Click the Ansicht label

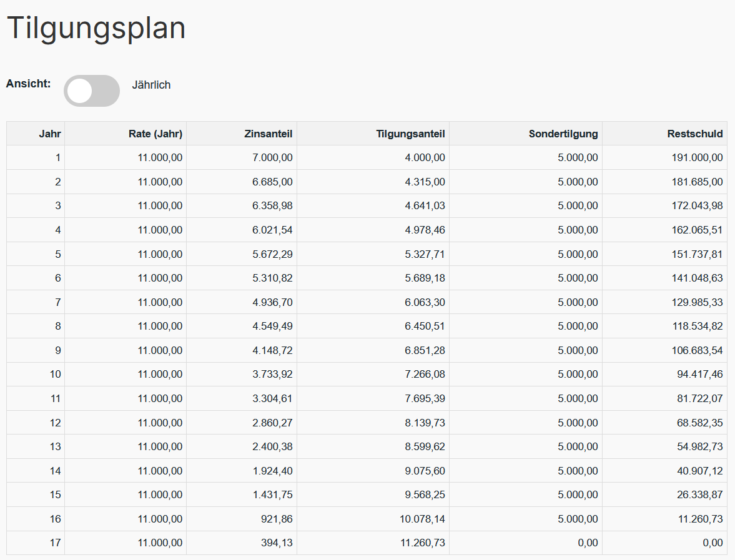pyautogui.click(x=28, y=82)
